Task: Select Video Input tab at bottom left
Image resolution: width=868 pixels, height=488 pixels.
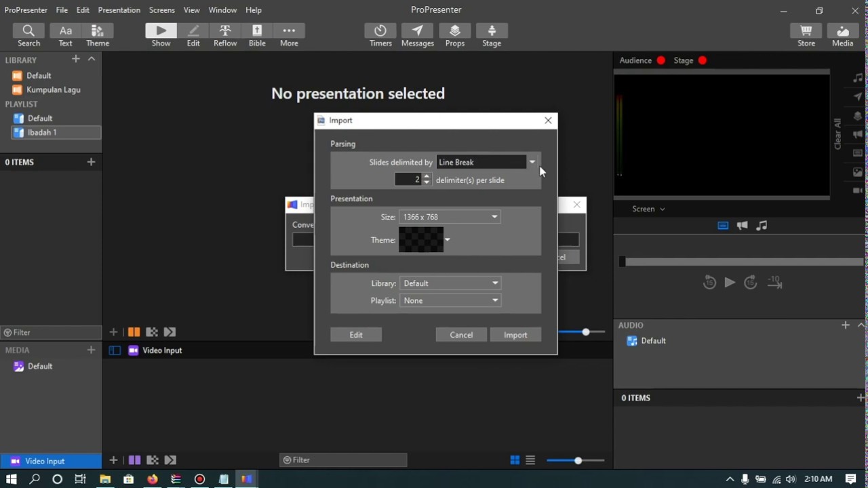Action: 51,461
